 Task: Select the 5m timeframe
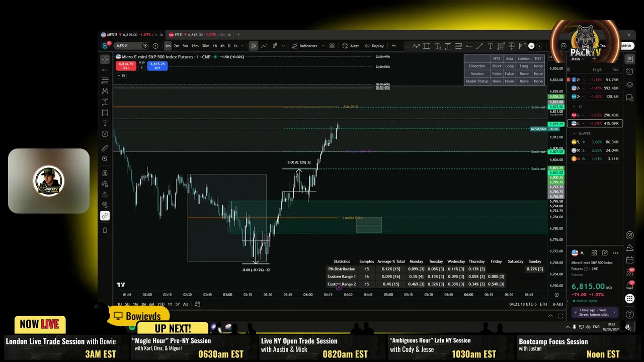185,46
